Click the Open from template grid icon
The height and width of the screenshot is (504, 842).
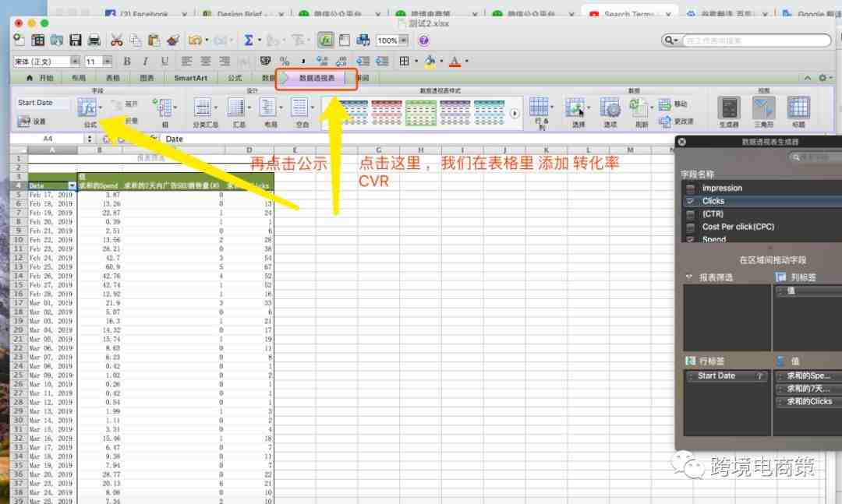click(38, 41)
